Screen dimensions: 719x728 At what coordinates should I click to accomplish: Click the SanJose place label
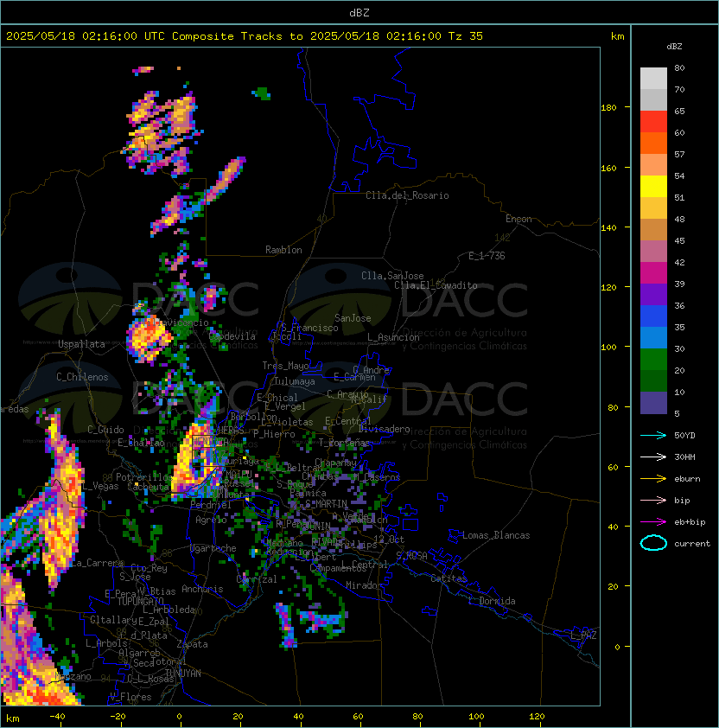point(353,318)
